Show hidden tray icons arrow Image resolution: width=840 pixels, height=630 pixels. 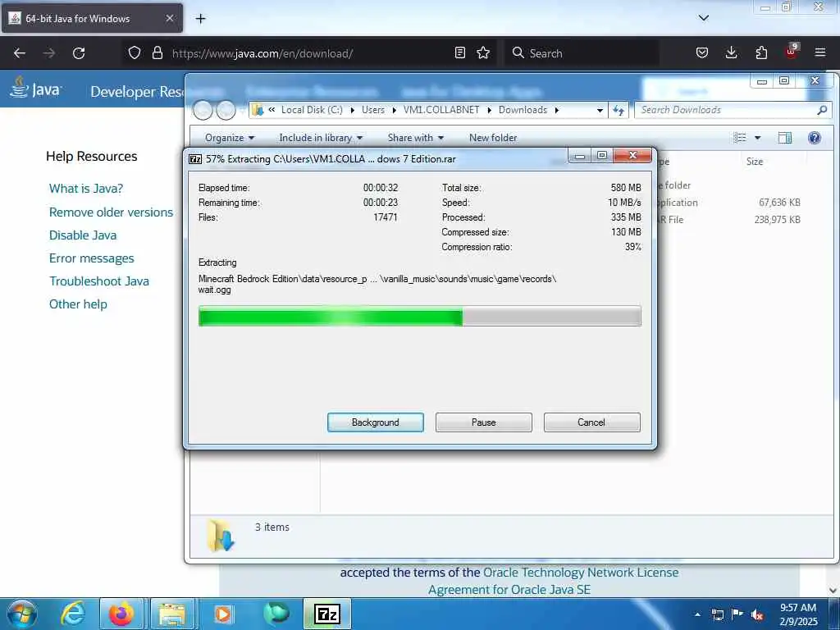coord(697,614)
